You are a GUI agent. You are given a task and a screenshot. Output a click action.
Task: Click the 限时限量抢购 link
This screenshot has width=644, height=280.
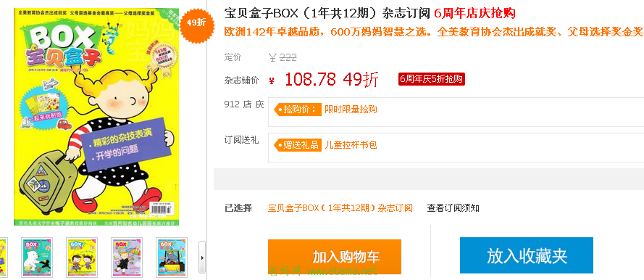[x=351, y=110]
